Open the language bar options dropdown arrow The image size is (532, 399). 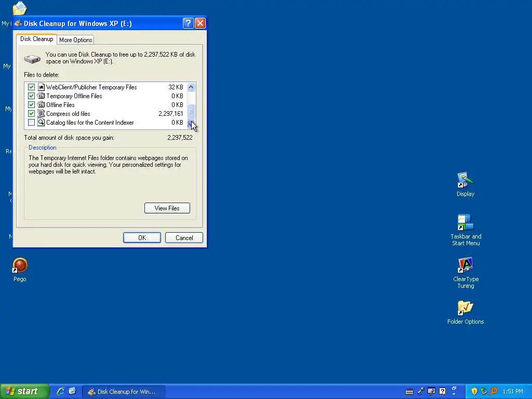click(x=454, y=394)
